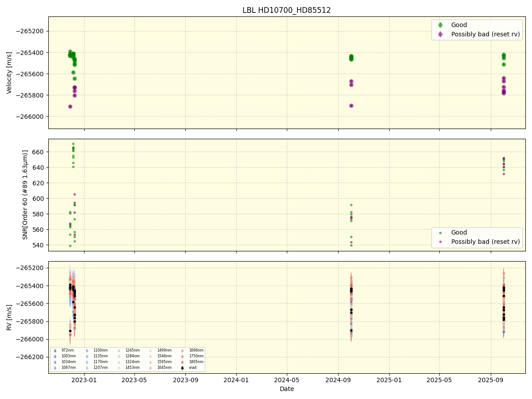Click the '2024-05' date tick label
The image size is (532, 399).
(287, 380)
